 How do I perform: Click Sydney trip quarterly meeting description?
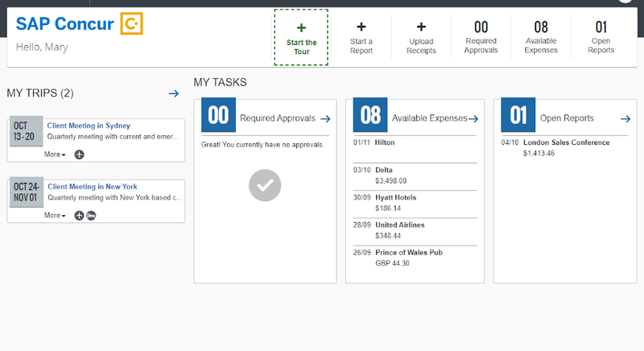pyautogui.click(x=113, y=137)
